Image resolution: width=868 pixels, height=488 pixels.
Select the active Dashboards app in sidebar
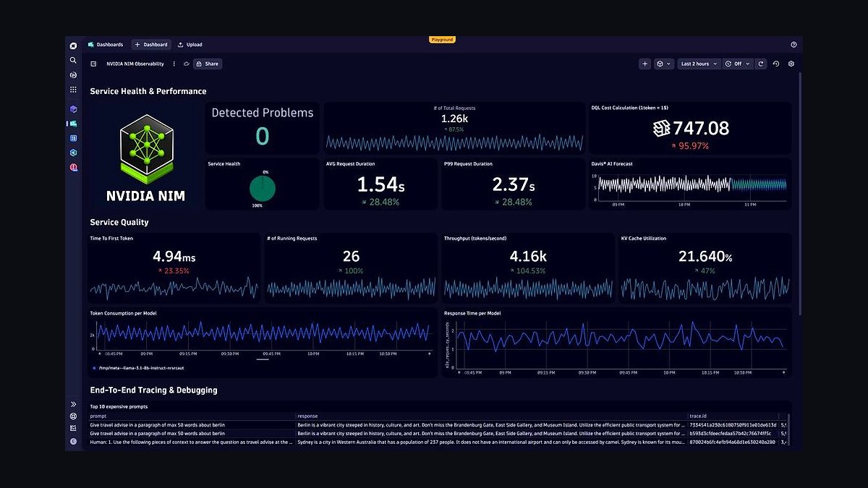73,124
